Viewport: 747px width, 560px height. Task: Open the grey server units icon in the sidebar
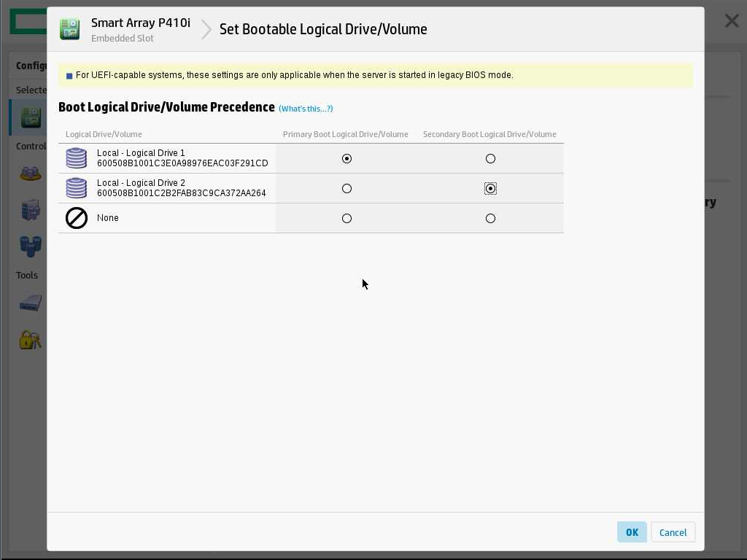tap(31, 209)
